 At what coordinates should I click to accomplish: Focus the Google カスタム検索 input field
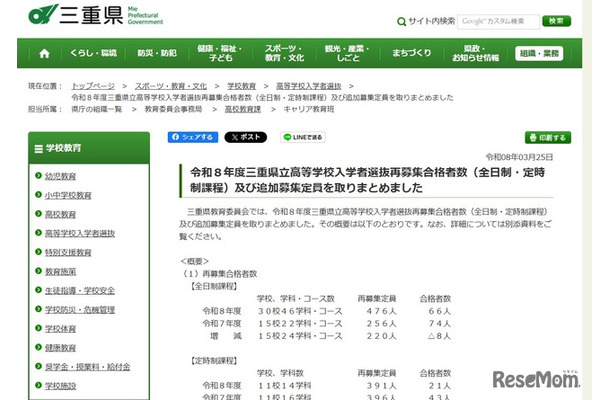coord(498,21)
